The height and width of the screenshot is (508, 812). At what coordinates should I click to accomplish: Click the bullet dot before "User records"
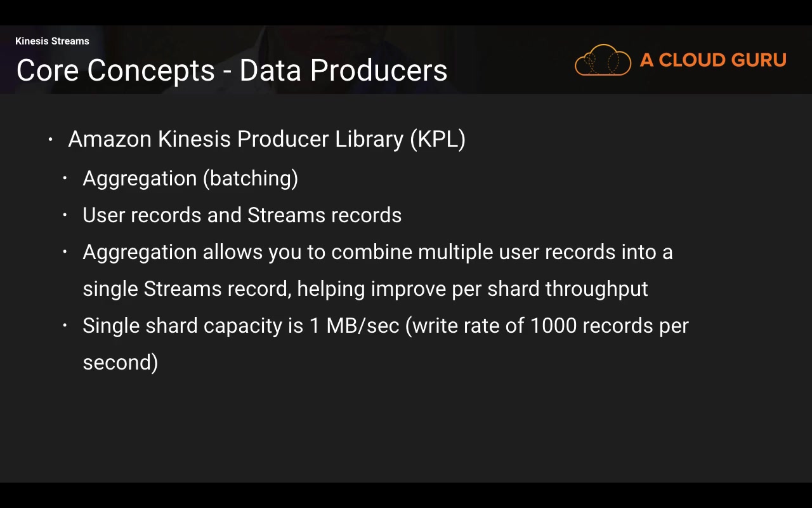tap(65, 215)
